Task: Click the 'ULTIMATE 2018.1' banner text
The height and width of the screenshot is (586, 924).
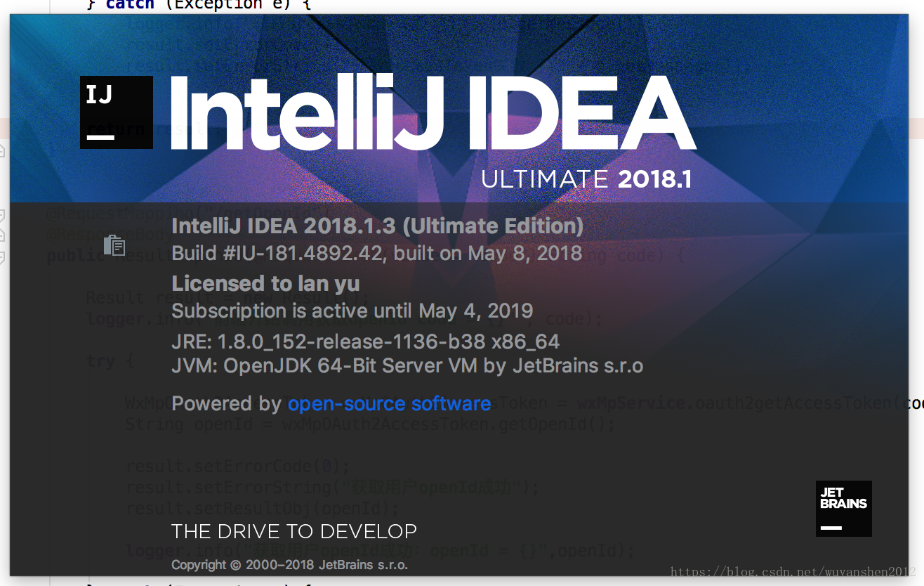Action: click(587, 179)
